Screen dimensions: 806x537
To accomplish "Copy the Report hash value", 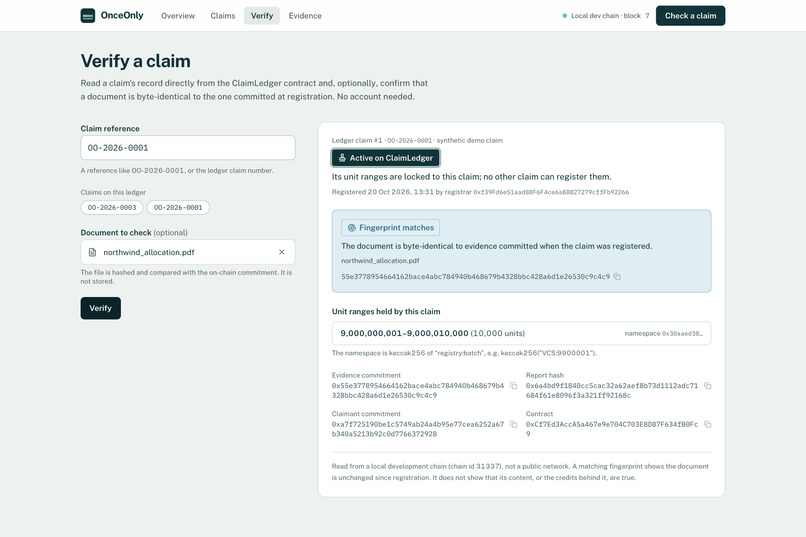I will (x=707, y=385).
